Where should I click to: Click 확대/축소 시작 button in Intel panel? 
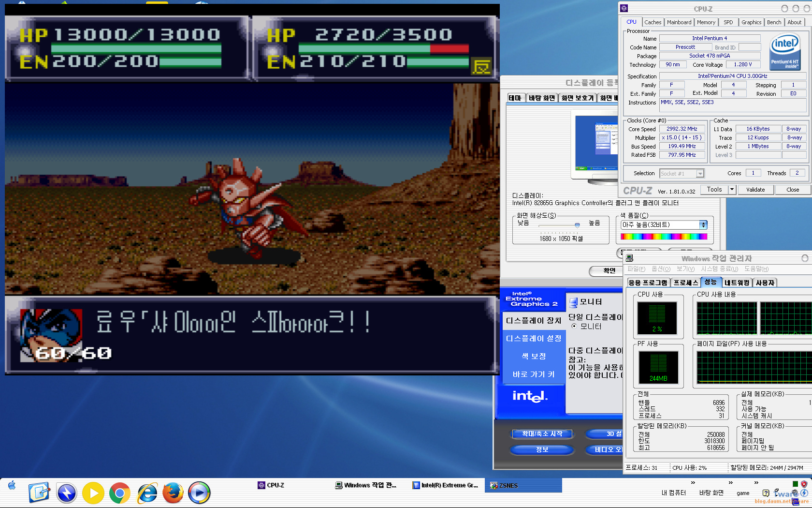point(542,434)
